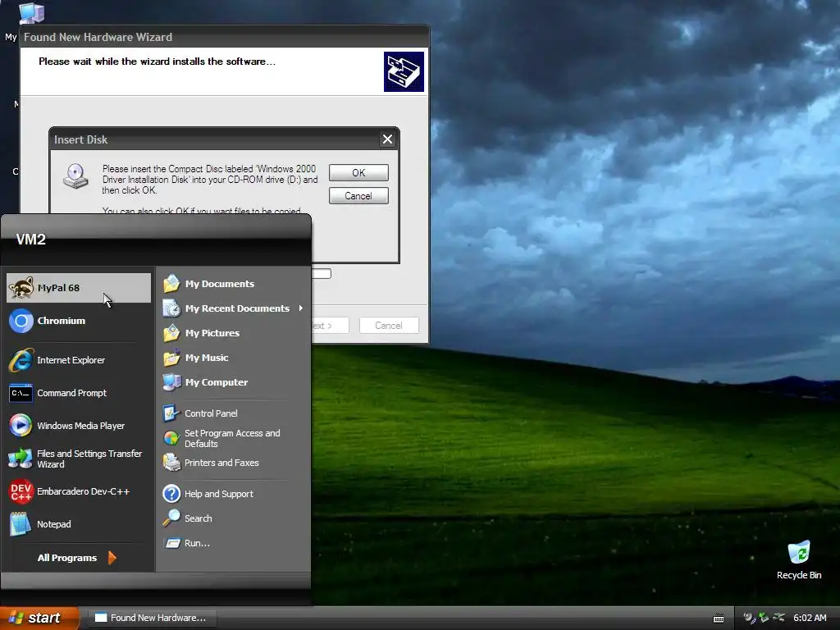
Task: Open the My Recent Documents icon
Action: [171, 308]
